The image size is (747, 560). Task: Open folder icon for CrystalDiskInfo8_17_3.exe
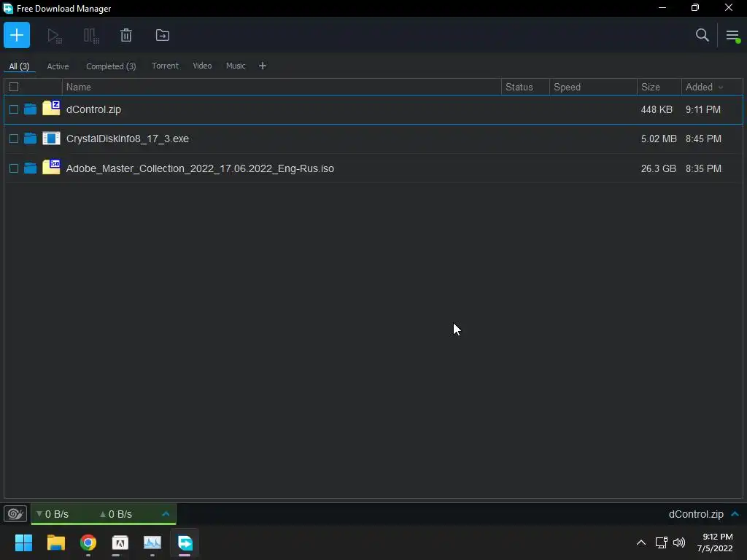click(x=30, y=139)
